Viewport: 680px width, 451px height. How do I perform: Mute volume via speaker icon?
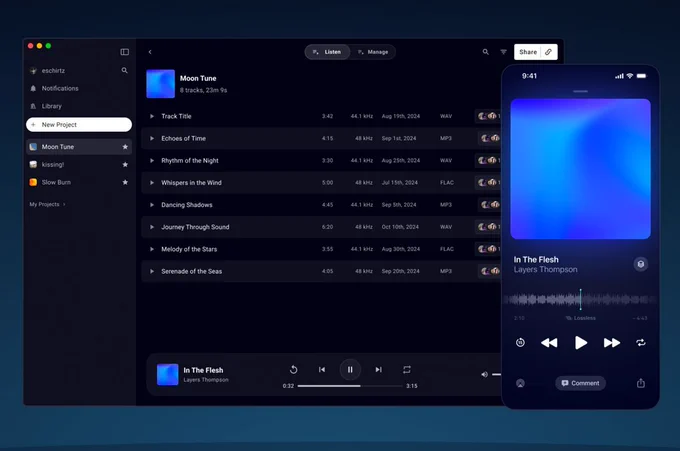(484, 374)
